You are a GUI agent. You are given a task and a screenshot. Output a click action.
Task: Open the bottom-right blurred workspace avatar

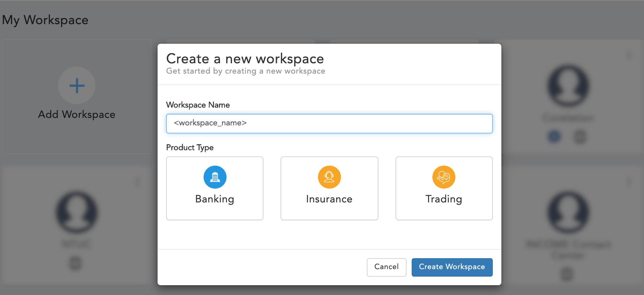coord(568,212)
